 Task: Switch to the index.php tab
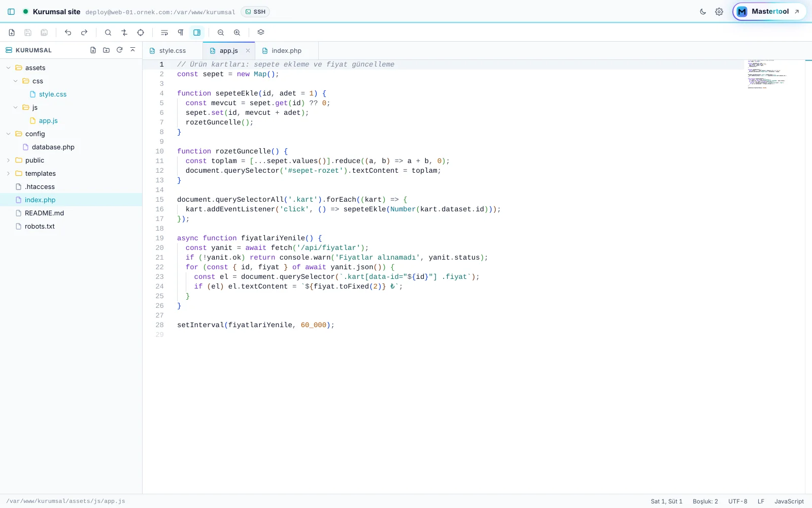[x=286, y=51]
